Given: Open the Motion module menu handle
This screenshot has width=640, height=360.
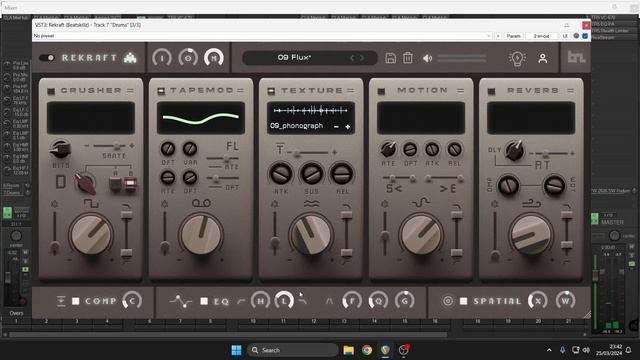Looking at the screenshot, I should click(x=460, y=91).
